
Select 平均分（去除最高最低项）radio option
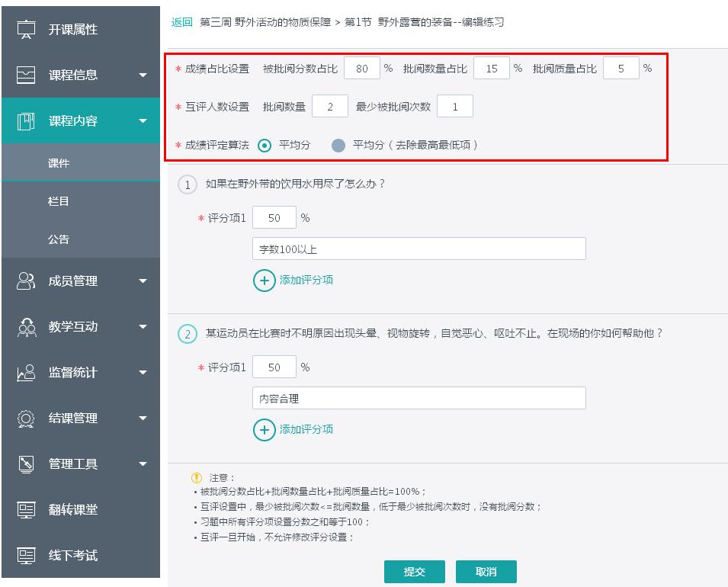point(338,145)
